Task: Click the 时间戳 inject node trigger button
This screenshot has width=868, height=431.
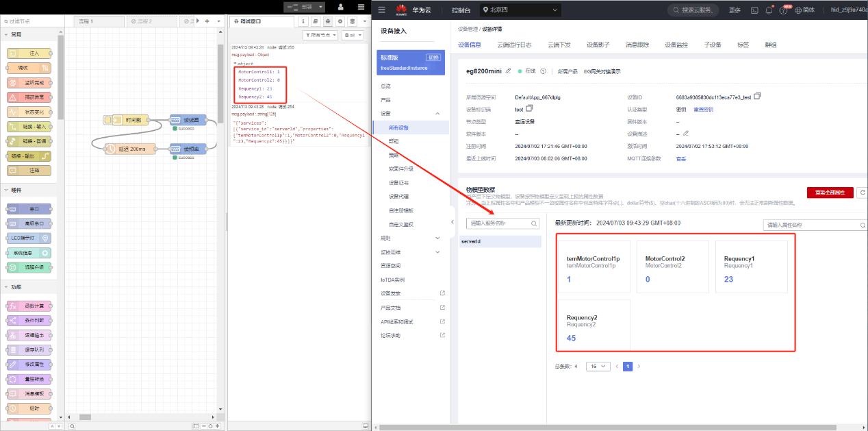Action: tap(107, 121)
